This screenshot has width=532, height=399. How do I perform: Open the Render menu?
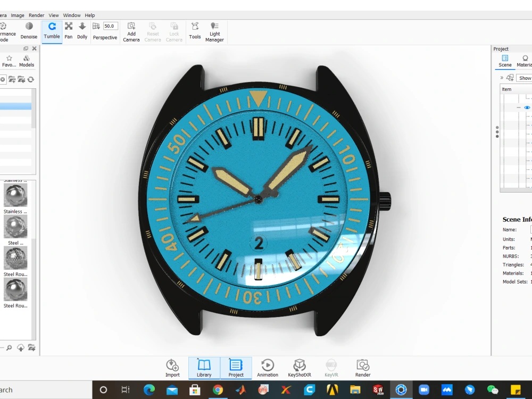36,15
